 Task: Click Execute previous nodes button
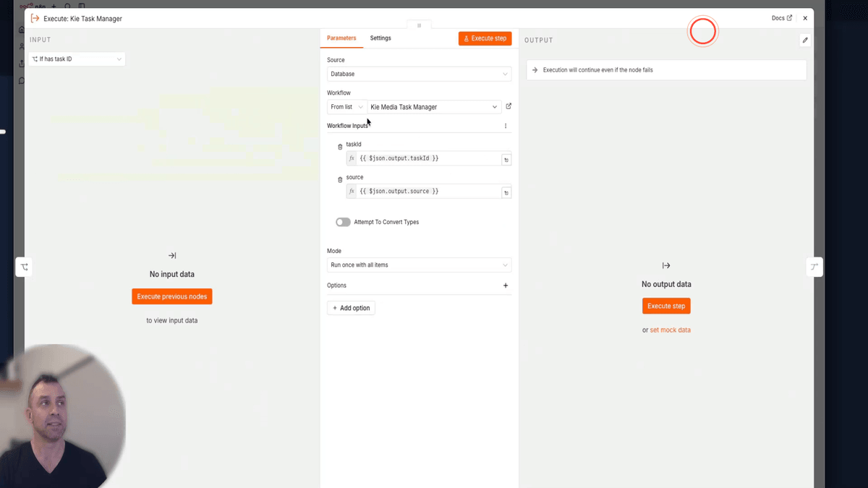[x=172, y=296]
